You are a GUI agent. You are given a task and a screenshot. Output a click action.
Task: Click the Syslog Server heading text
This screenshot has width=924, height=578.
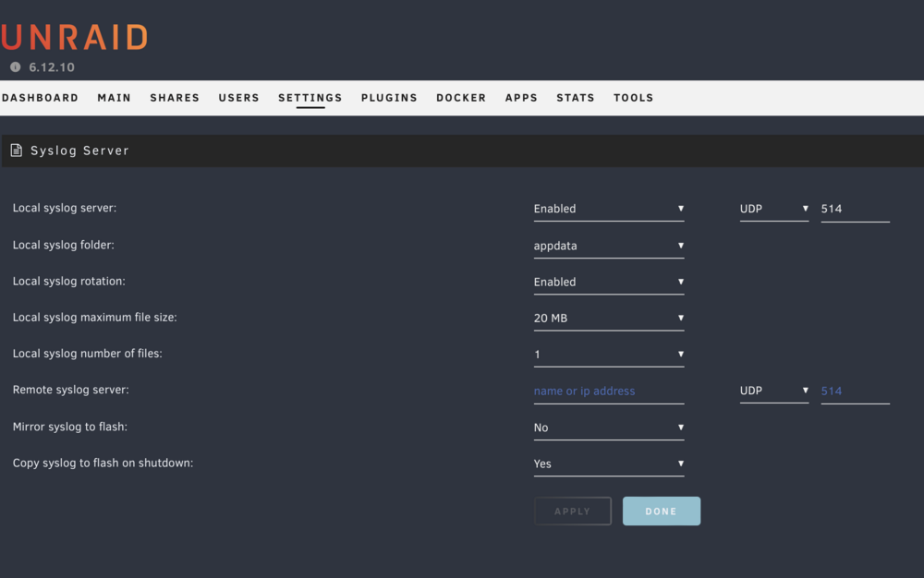(79, 151)
